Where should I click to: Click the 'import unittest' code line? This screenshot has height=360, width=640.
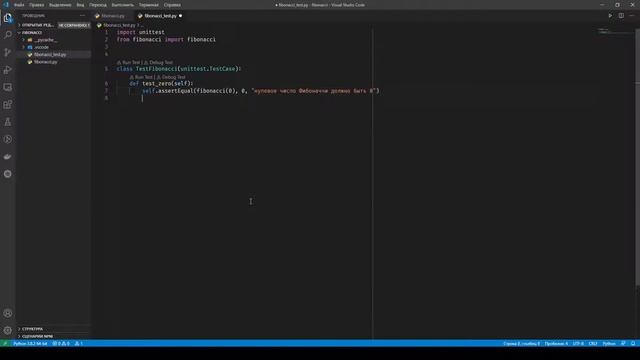click(140, 32)
